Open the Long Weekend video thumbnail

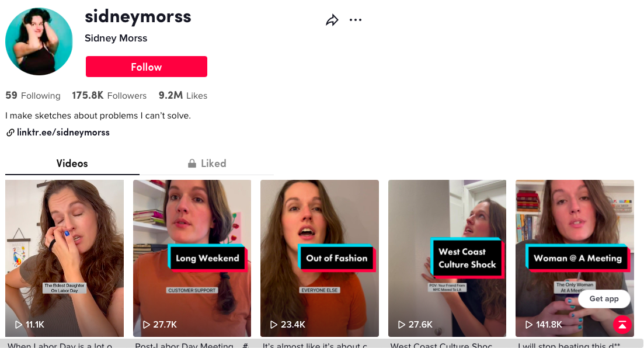192,258
